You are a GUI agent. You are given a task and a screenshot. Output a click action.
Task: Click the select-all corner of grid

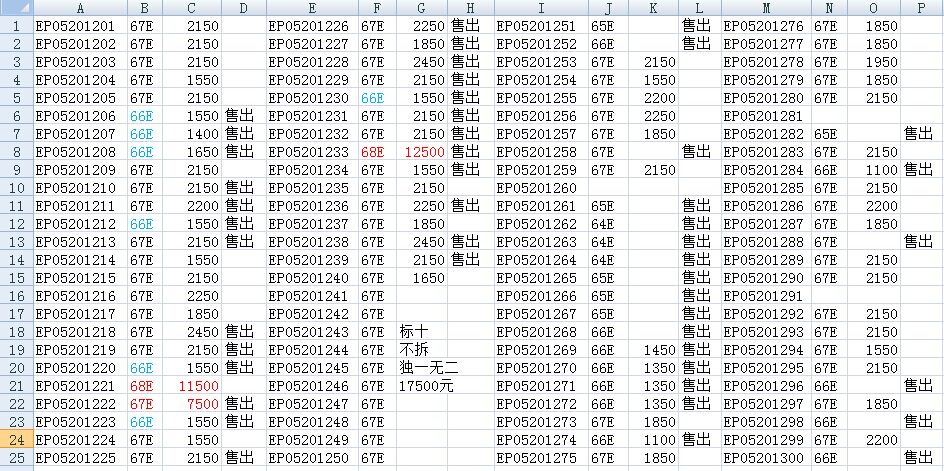click(16, 8)
